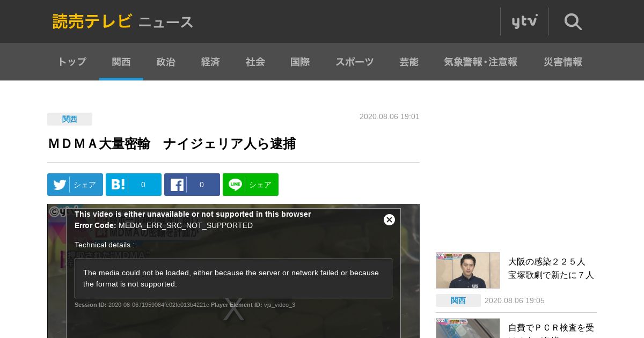
Task: Share article on Facebook button
Action: pyautogui.click(x=192, y=185)
